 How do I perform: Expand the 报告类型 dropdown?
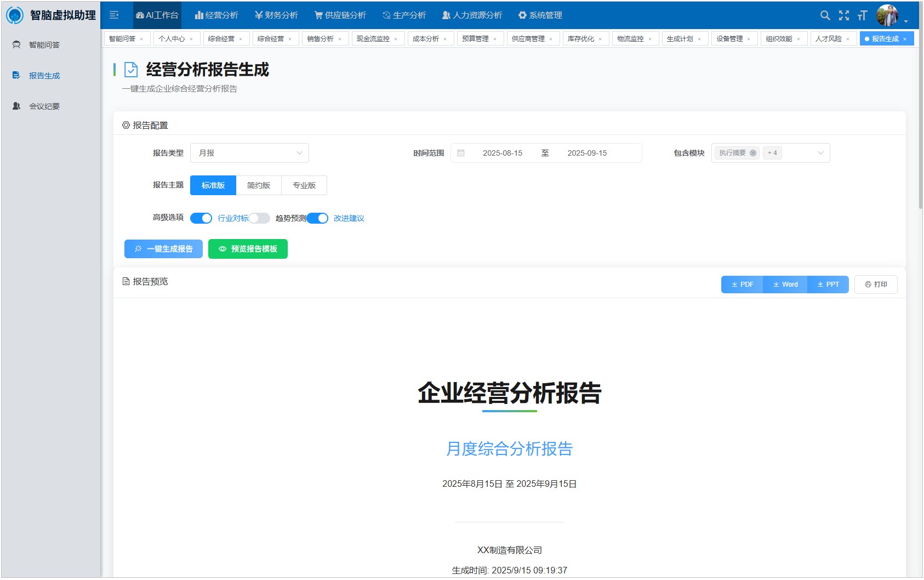[x=249, y=153]
